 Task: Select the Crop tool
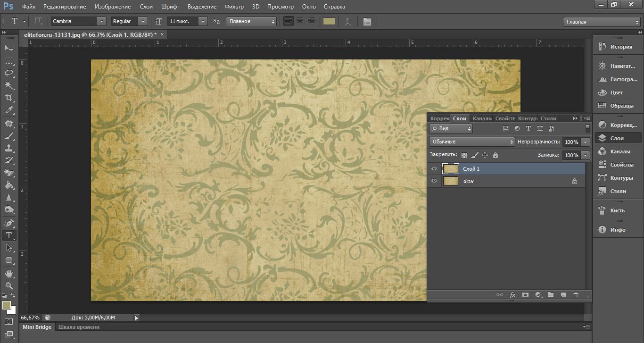pos(9,98)
